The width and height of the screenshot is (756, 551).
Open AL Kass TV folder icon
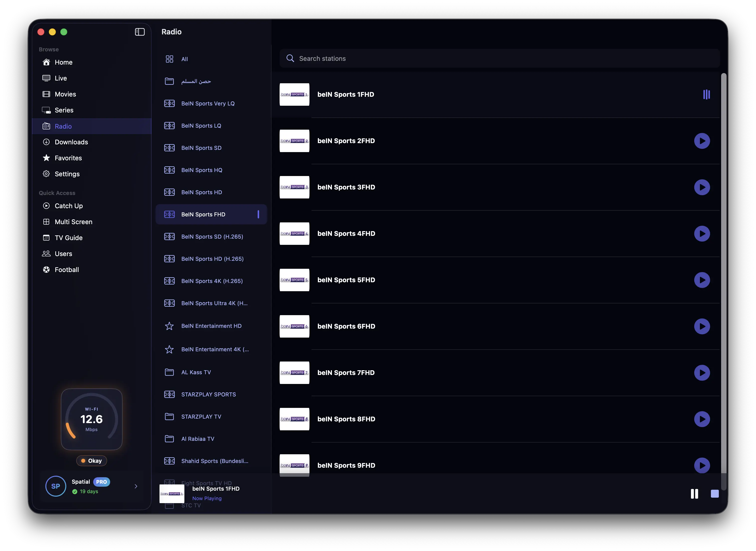coord(169,372)
